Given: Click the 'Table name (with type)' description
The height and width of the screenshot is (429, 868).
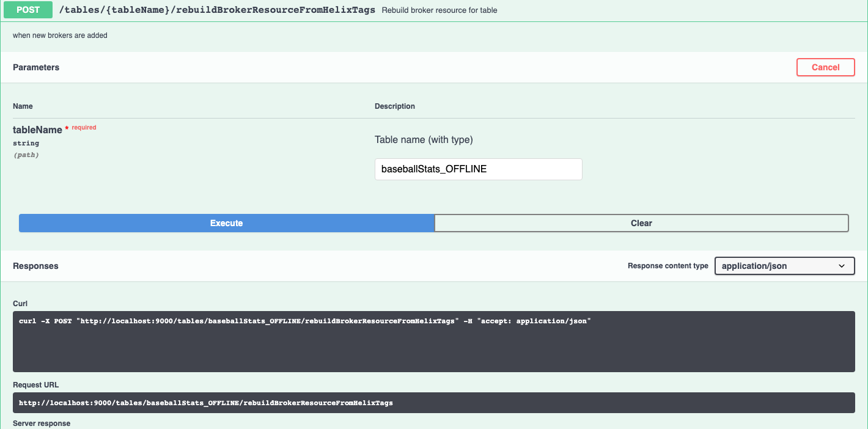Looking at the screenshot, I should coord(424,140).
